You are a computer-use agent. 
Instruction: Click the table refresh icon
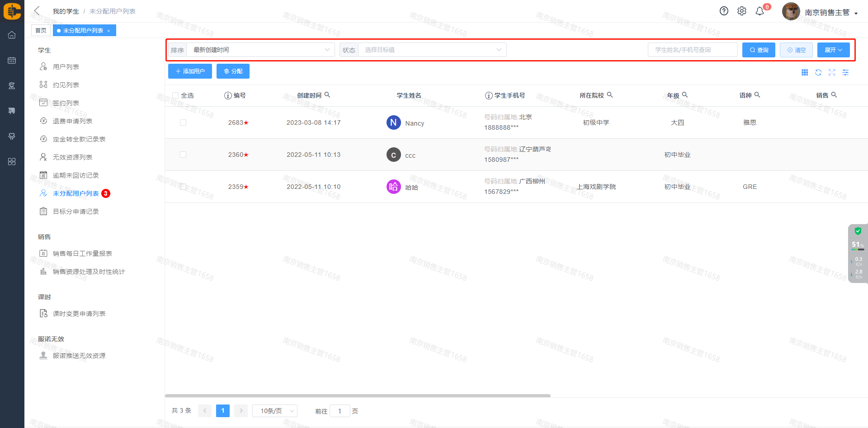818,72
